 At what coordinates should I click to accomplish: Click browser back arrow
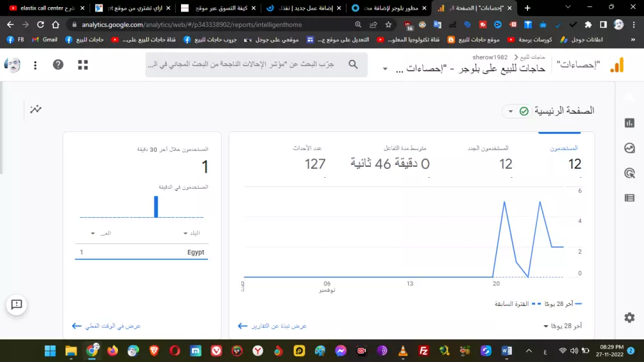[10, 24]
